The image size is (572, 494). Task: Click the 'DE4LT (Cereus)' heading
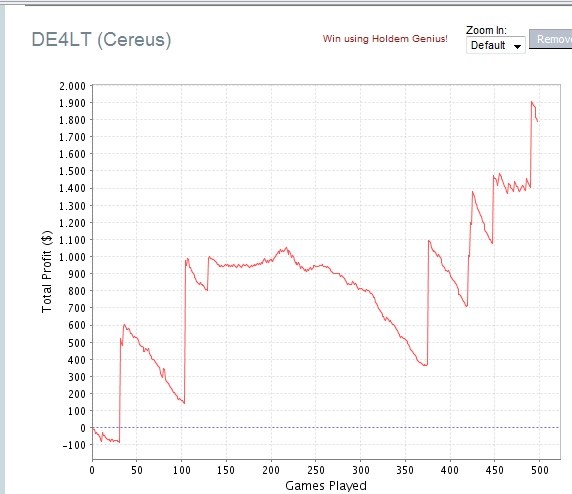(x=101, y=39)
